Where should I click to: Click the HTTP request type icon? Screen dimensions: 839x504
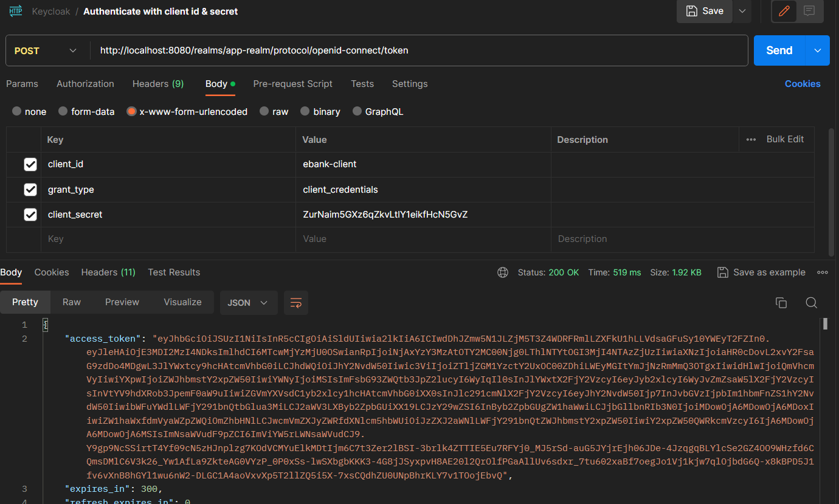click(x=16, y=11)
